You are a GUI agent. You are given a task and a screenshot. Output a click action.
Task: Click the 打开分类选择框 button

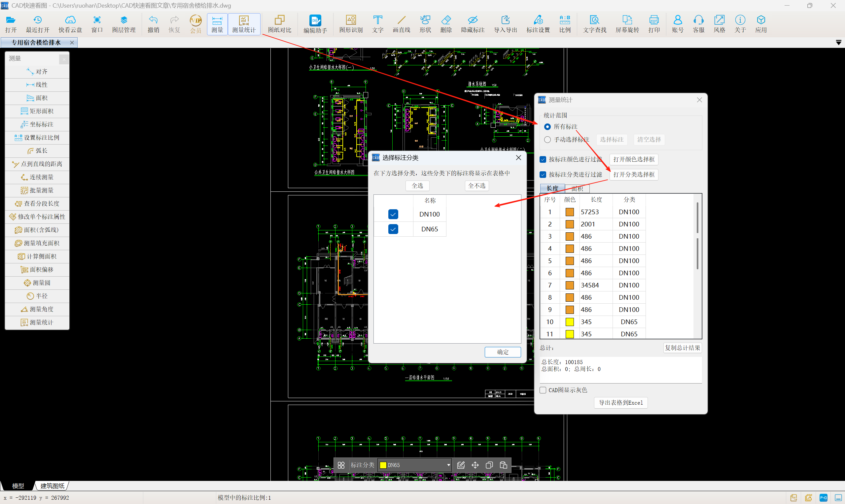634,175
